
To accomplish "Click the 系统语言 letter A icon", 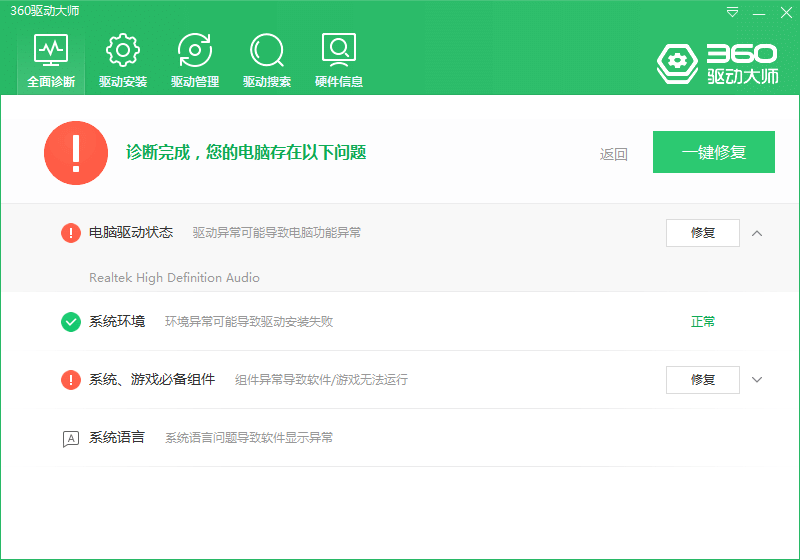I will point(71,438).
